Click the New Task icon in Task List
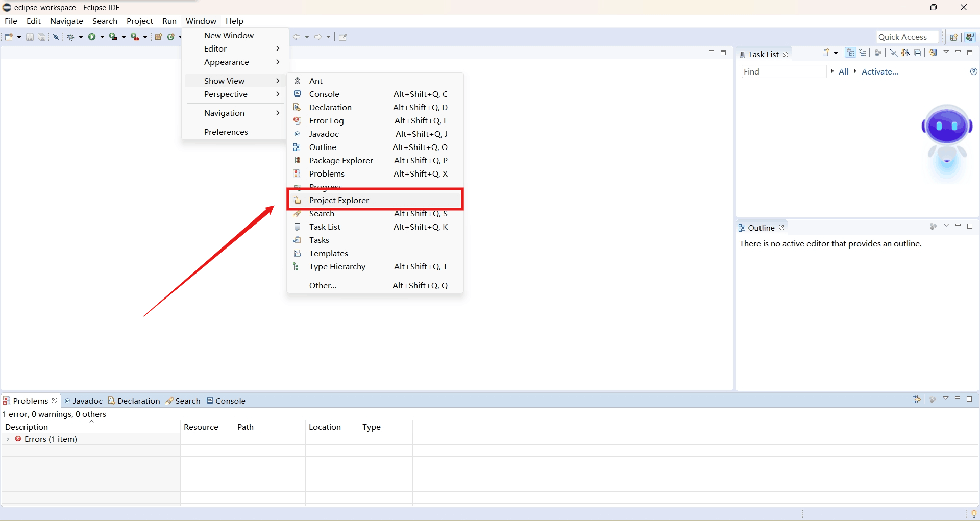The image size is (980, 521). point(826,53)
